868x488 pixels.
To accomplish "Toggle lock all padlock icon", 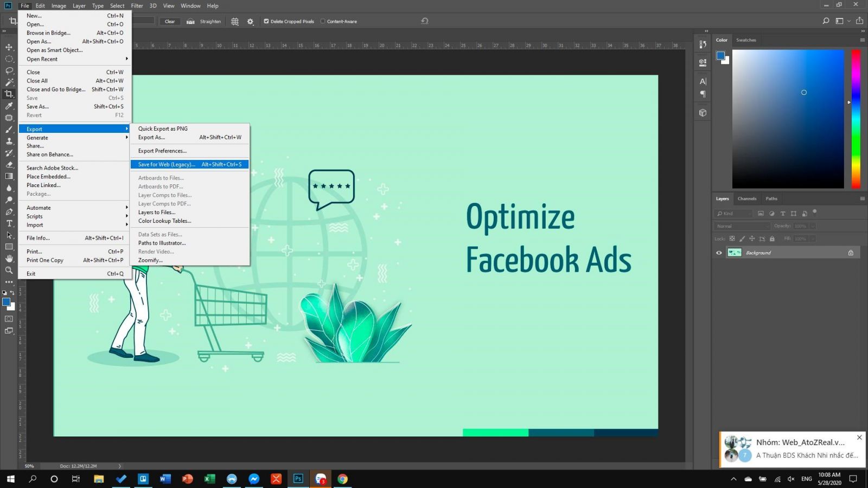I will coord(772,239).
